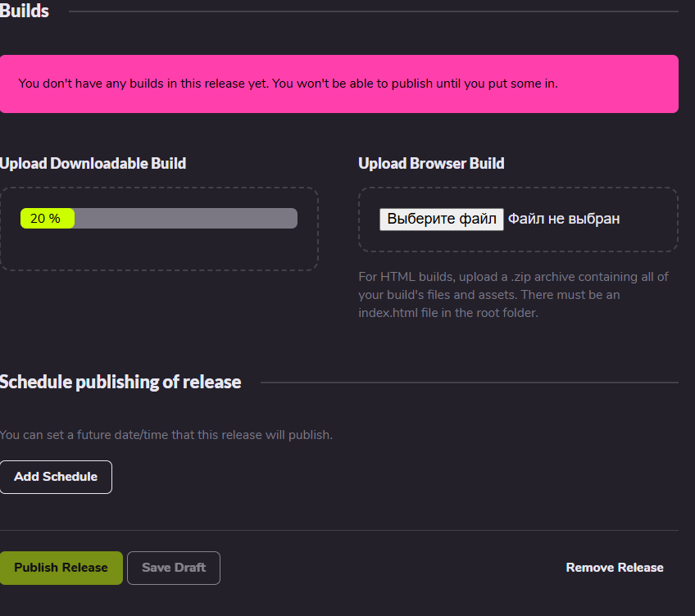
Task: Click the Publish Release button
Action: (61, 568)
